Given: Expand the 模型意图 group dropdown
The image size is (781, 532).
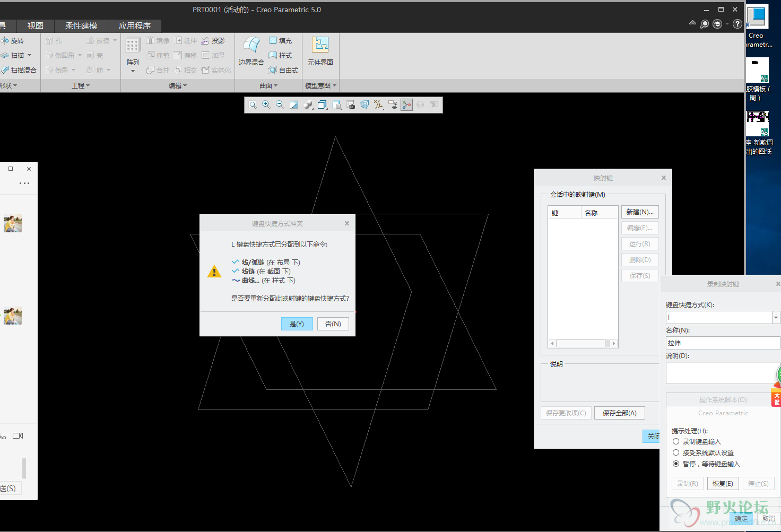Looking at the screenshot, I should coord(320,85).
